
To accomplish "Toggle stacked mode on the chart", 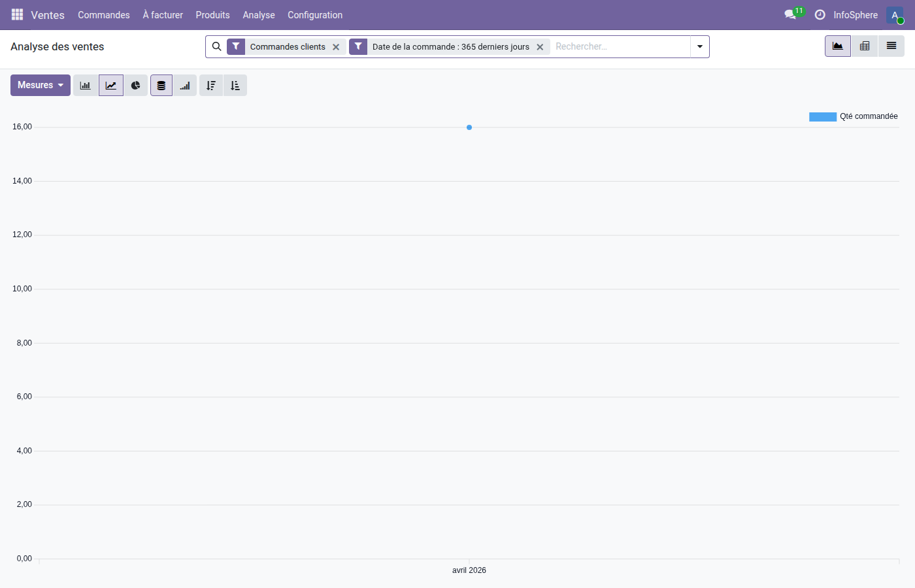I will pyautogui.click(x=161, y=85).
